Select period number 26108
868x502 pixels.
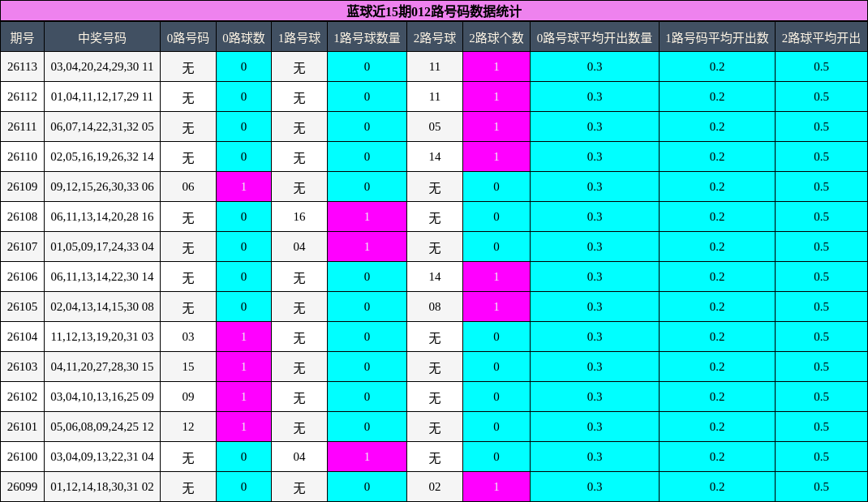point(22,217)
